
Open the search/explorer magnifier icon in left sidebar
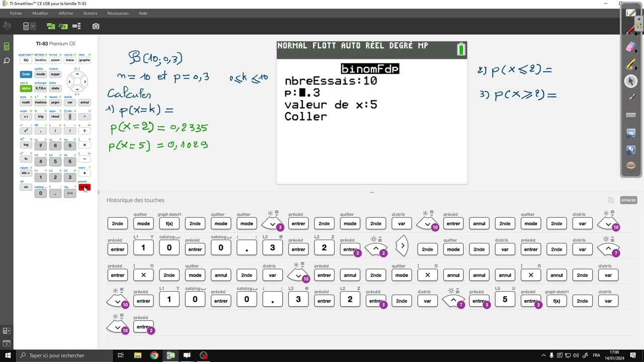(7, 61)
